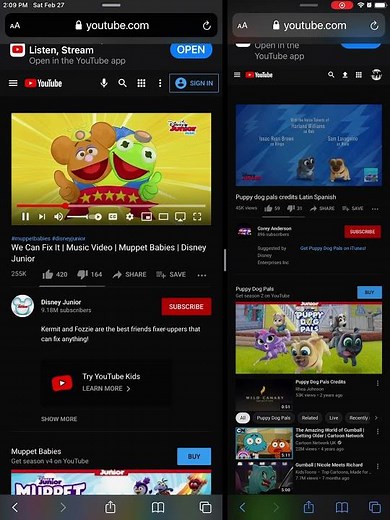The image size is (390, 520).
Task: Click #muppetbabies hashtag link
Action: point(31,238)
